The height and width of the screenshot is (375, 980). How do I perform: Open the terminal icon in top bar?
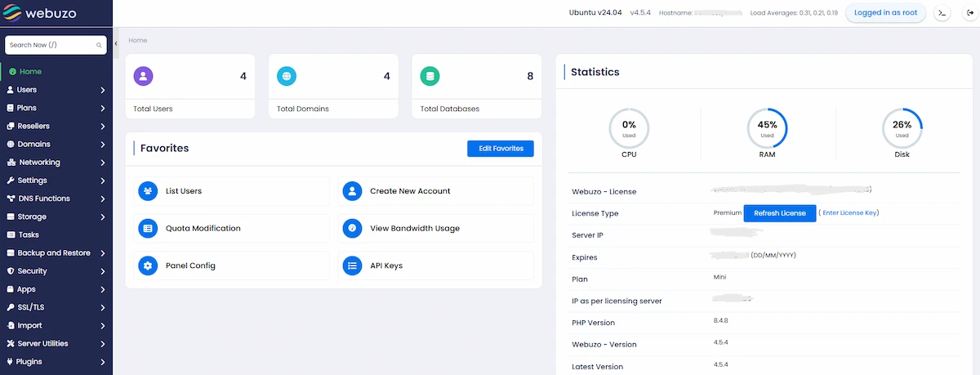click(x=942, y=13)
